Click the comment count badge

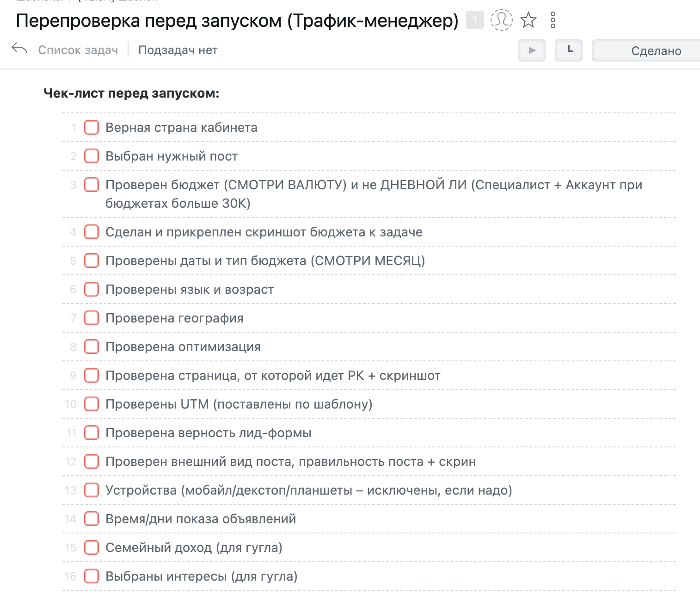pos(474,20)
